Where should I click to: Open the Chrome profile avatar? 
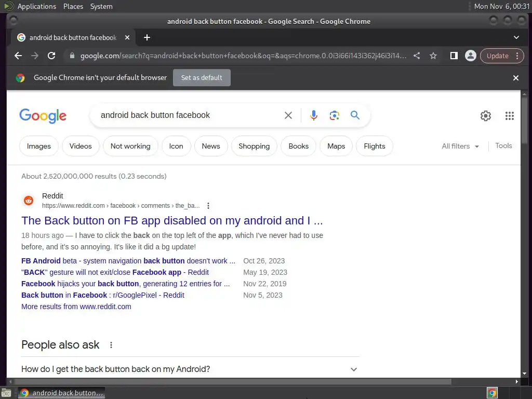click(470, 56)
